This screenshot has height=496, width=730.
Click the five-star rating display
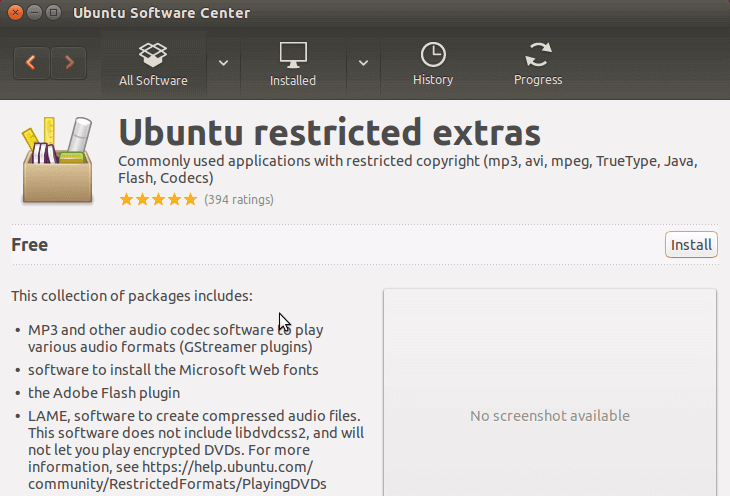pos(158,199)
